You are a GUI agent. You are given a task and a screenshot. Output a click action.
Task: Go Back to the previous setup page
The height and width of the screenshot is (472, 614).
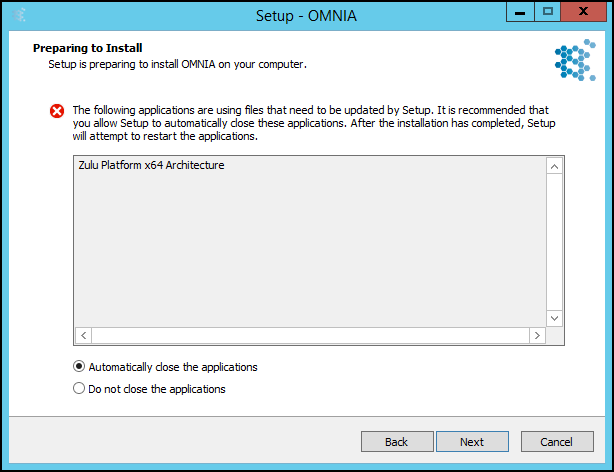pos(397,442)
